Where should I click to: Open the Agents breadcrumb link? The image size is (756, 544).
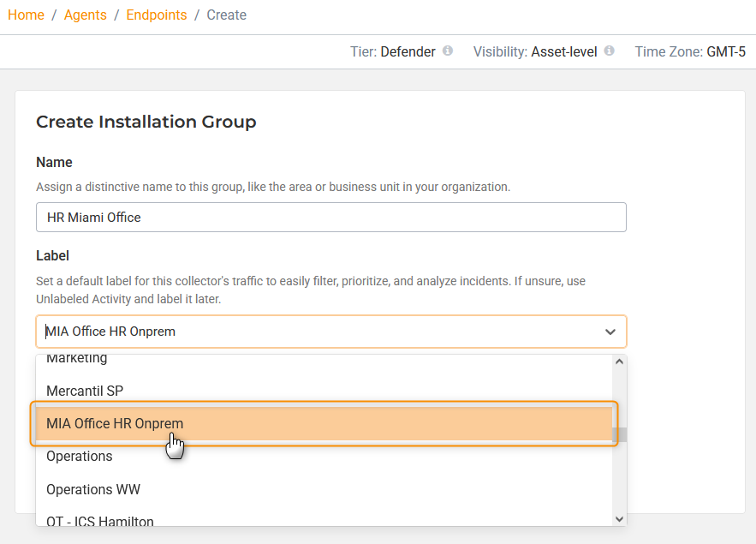click(86, 15)
